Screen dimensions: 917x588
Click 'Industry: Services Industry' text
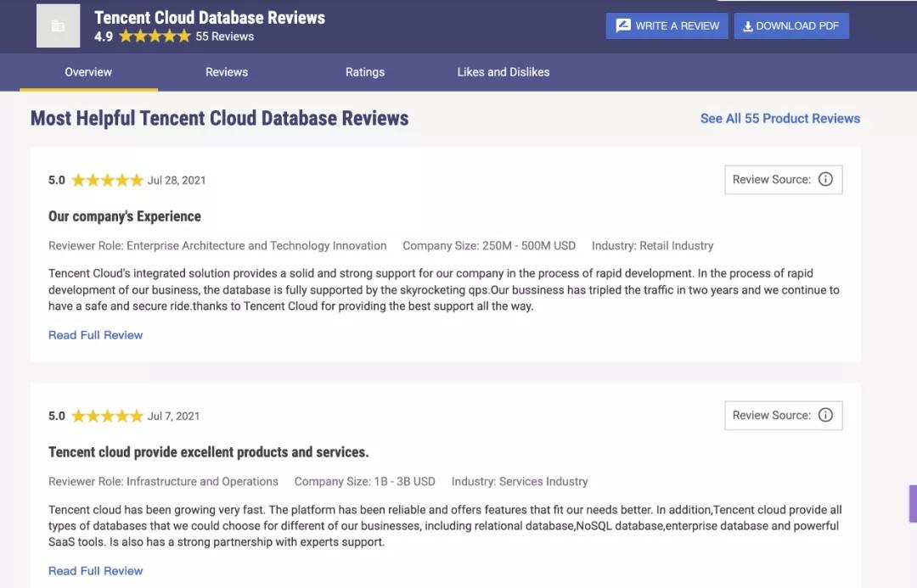pos(520,481)
